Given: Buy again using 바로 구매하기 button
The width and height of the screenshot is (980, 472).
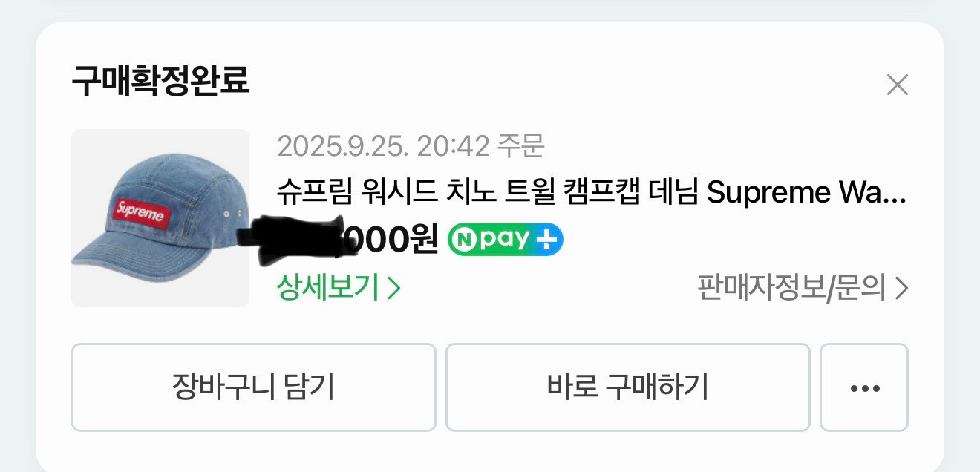Looking at the screenshot, I should point(627,387).
